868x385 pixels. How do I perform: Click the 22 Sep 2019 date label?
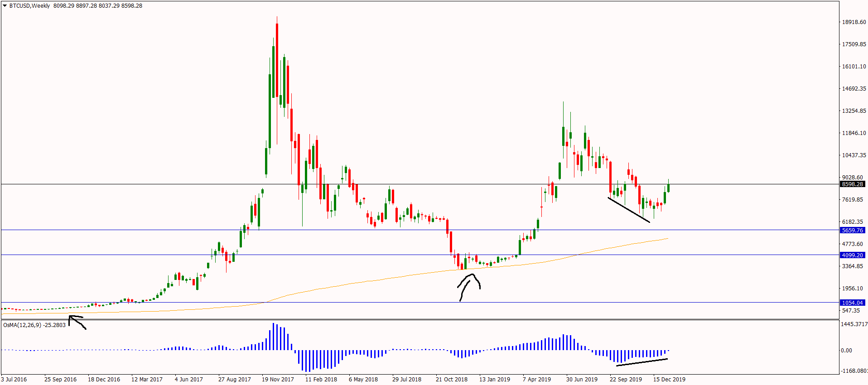tap(626, 379)
